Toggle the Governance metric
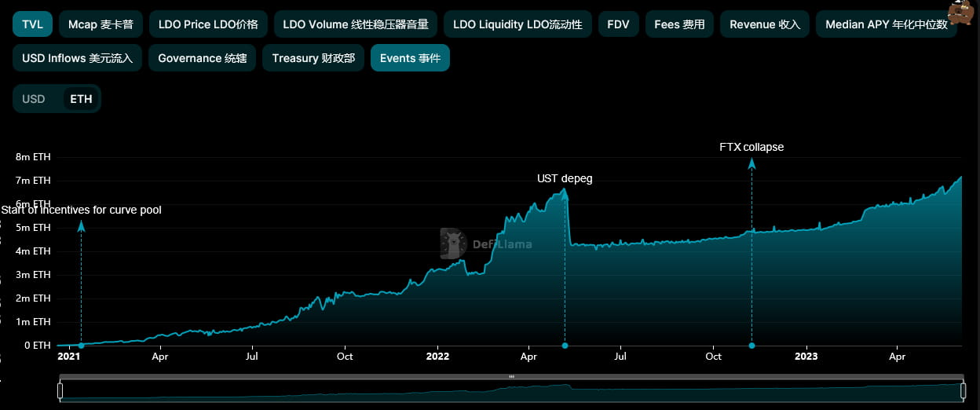 [x=202, y=58]
